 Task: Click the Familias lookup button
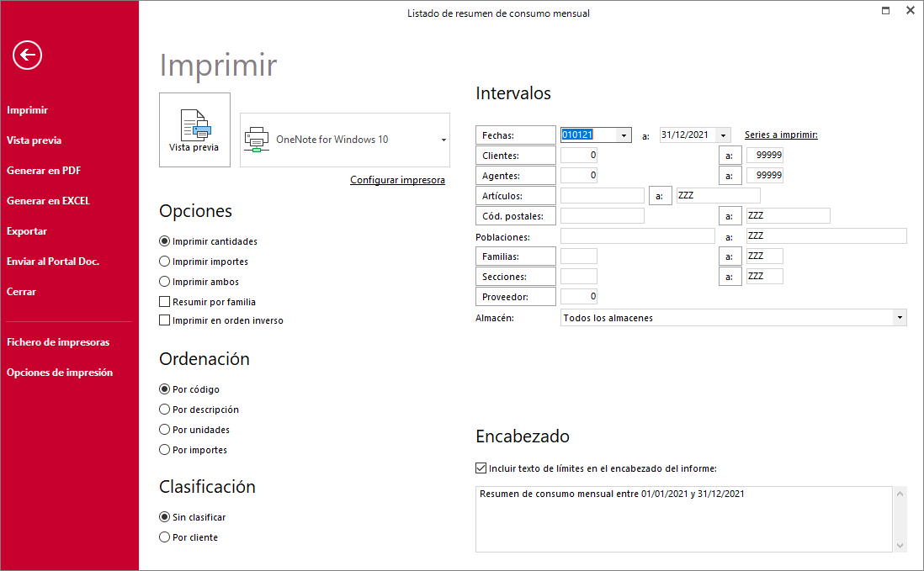(516, 256)
